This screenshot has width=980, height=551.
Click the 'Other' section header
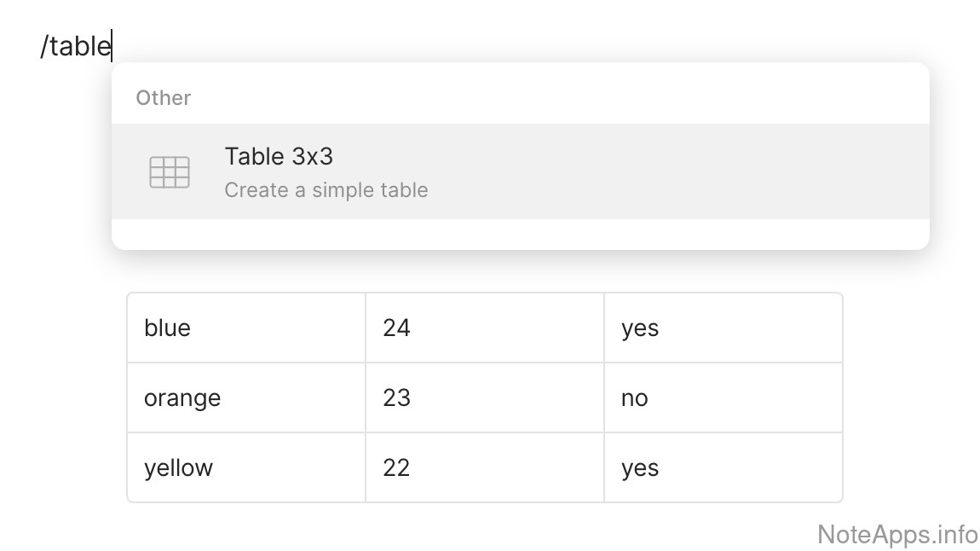[x=163, y=98]
